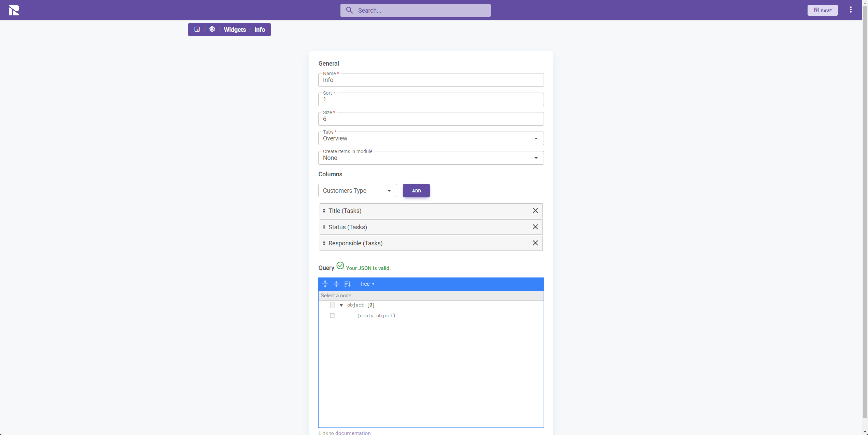The height and width of the screenshot is (435, 868).
Task: Select the Responsible (Tasks) column row
Action: pyautogui.click(x=431, y=243)
